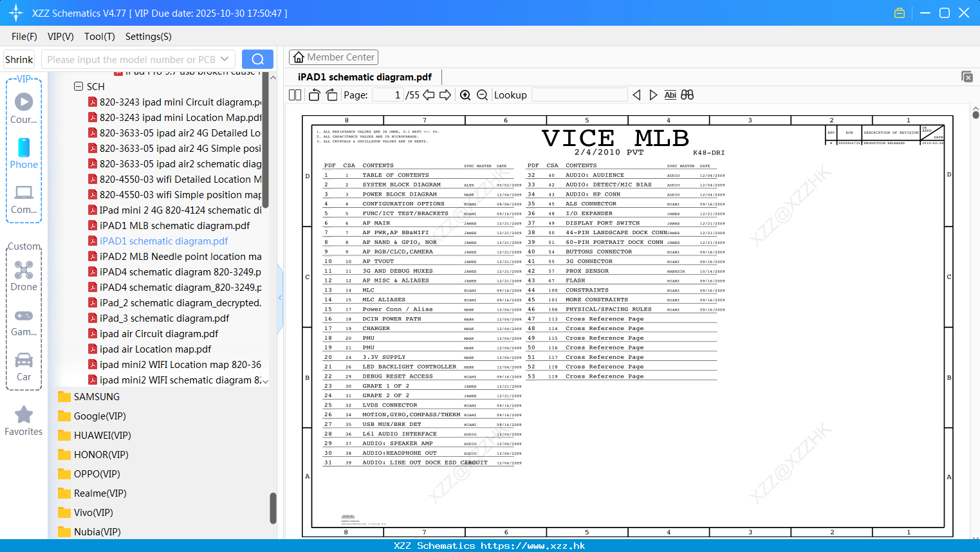Screen dimensions: 980x552
Task: Toggle two-page view icon in PDF toolbar
Action: tap(295, 95)
